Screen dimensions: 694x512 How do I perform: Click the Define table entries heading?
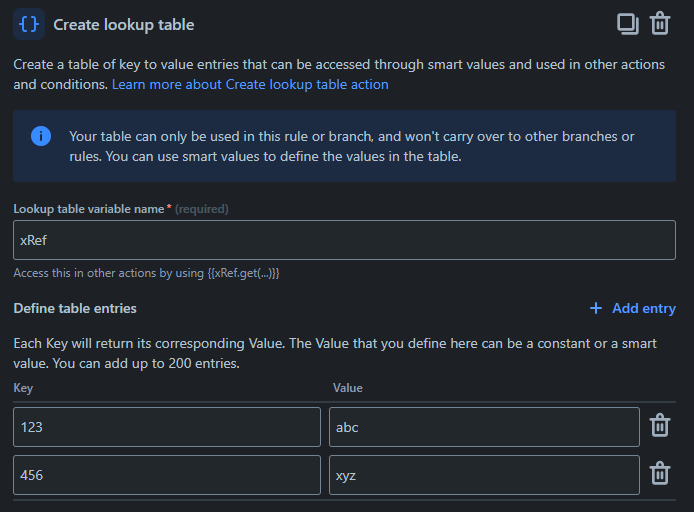pos(75,308)
